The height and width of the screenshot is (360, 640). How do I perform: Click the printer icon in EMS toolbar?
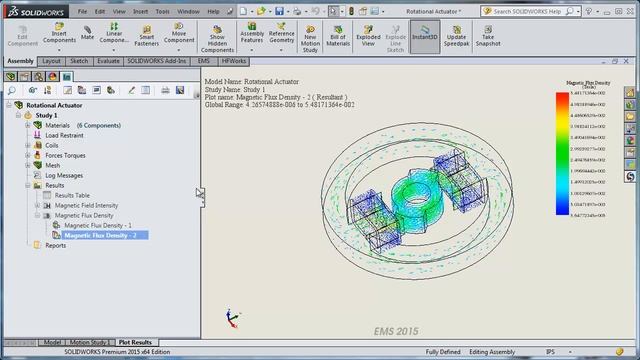click(165, 90)
